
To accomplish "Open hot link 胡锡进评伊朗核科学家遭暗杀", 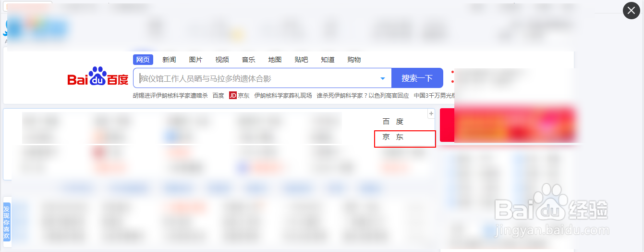I will (x=170, y=95).
